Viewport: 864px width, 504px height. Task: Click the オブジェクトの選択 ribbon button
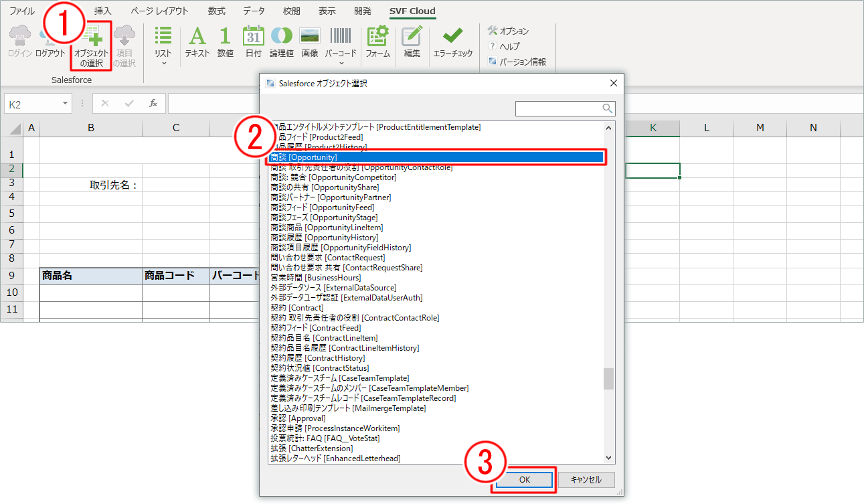point(91,46)
